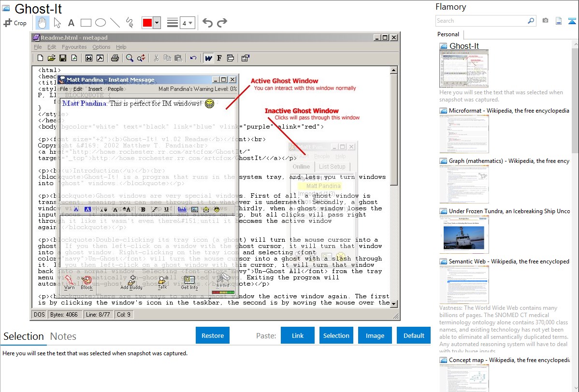Click the camera snapshot icon

point(545,21)
